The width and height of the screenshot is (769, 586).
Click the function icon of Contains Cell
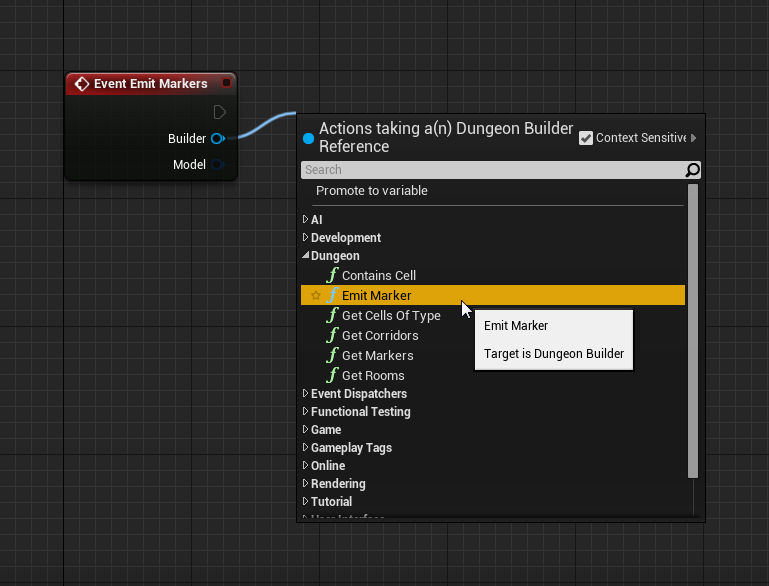pos(333,275)
